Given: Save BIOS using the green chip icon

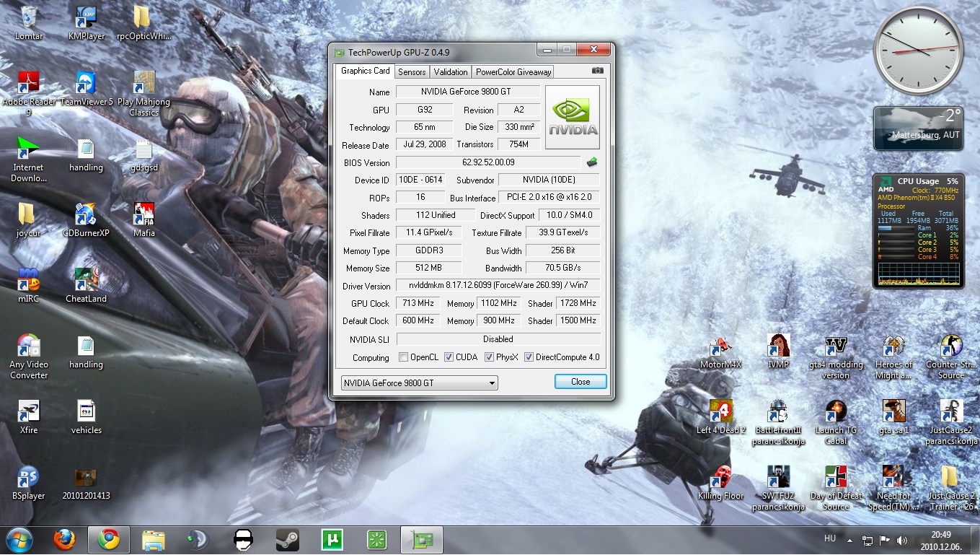Looking at the screenshot, I should point(592,162).
